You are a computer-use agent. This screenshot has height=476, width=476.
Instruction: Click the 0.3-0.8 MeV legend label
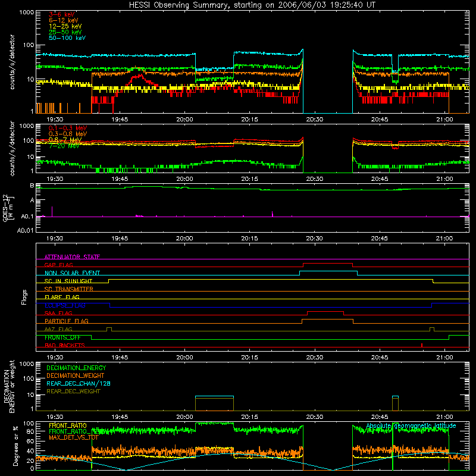[x=68, y=134]
